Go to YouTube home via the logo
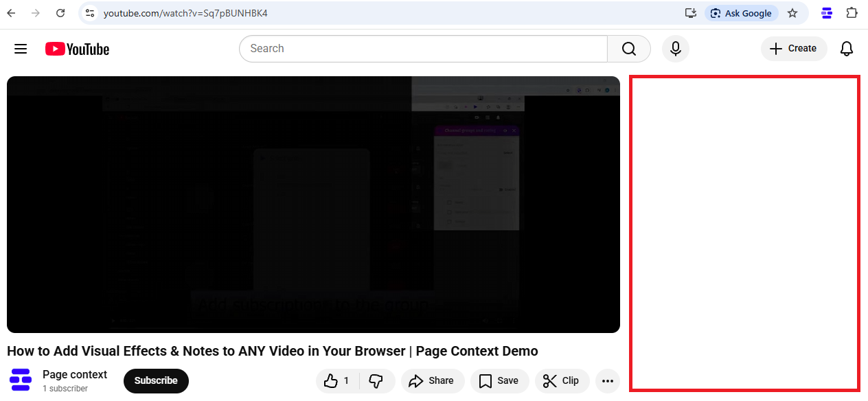This screenshot has height=401, width=868. click(78, 49)
